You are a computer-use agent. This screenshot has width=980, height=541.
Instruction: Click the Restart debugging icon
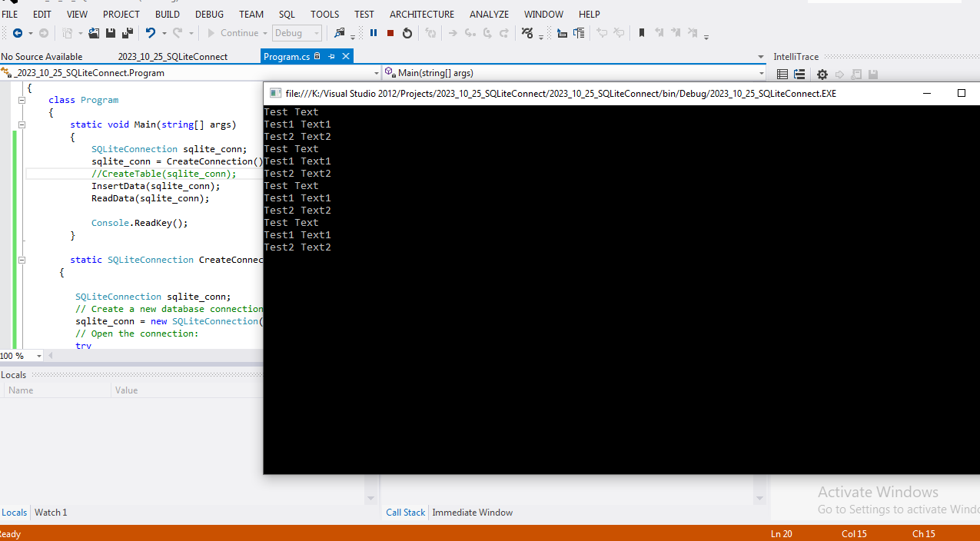pos(407,33)
